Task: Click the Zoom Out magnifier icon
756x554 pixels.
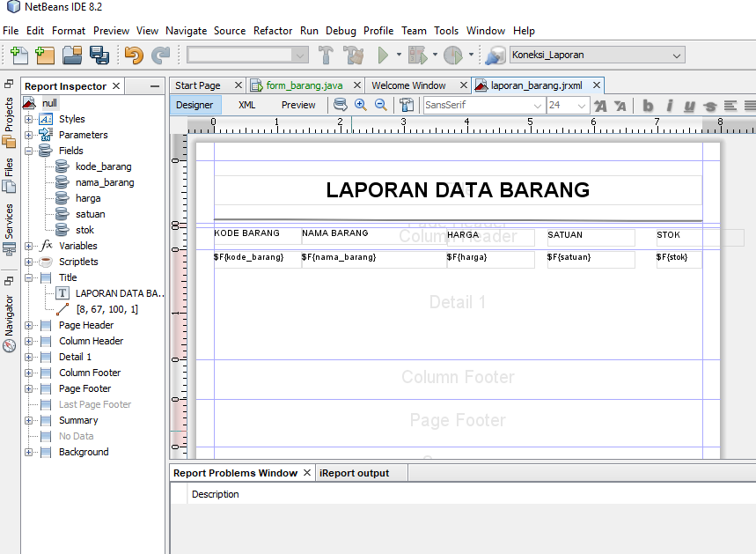Action: (x=381, y=104)
